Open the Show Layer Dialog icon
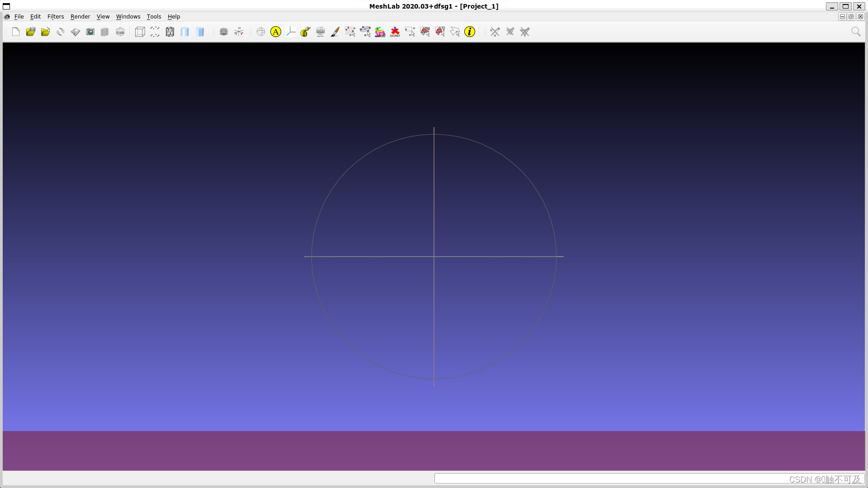 click(105, 32)
